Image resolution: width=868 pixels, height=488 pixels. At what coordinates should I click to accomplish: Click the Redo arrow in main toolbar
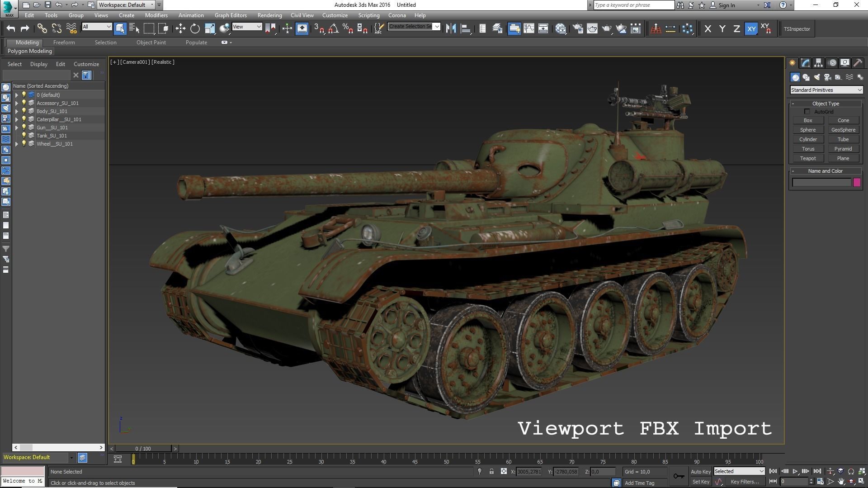[25, 28]
